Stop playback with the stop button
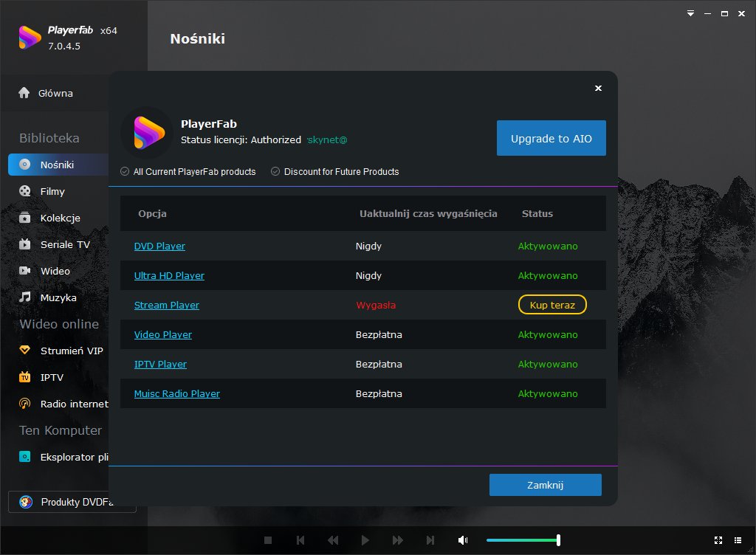The height and width of the screenshot is (555, 756). click(268, 540)
